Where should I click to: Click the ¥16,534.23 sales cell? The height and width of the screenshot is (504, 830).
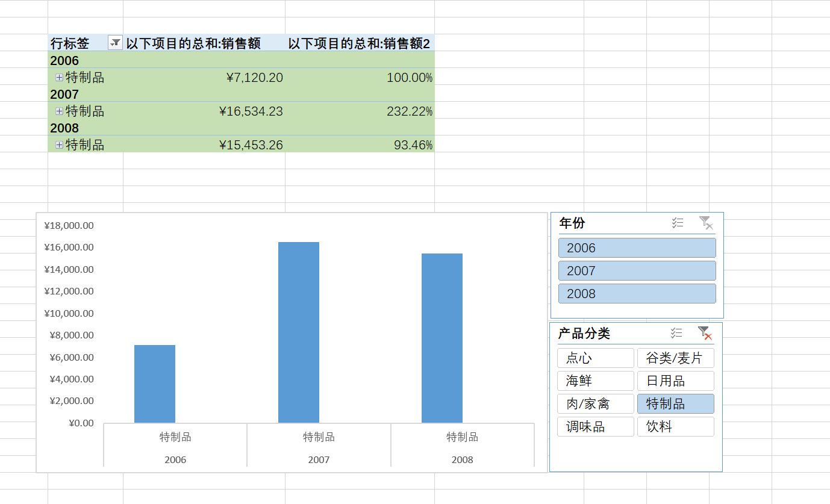(251, 111)
